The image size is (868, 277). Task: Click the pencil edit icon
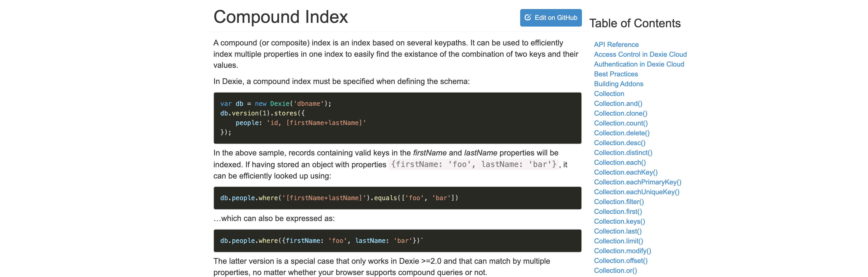pos(528,17)
